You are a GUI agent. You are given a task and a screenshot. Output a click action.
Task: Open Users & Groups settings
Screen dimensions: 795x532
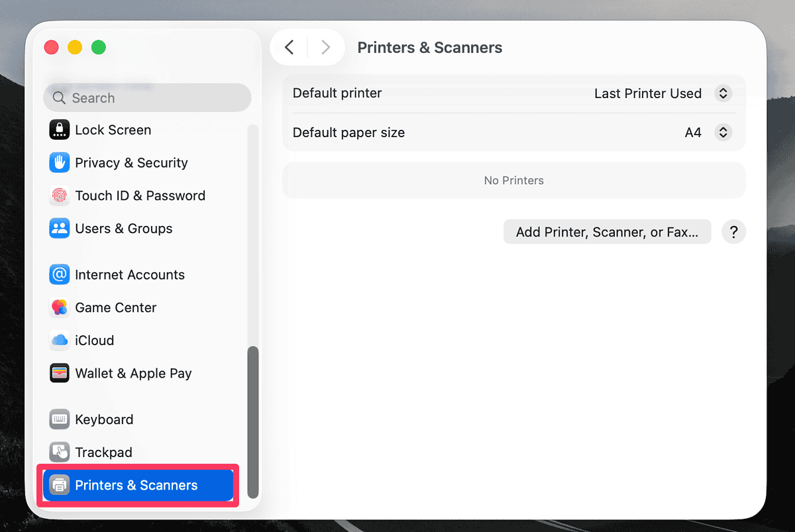click(59, 228)
